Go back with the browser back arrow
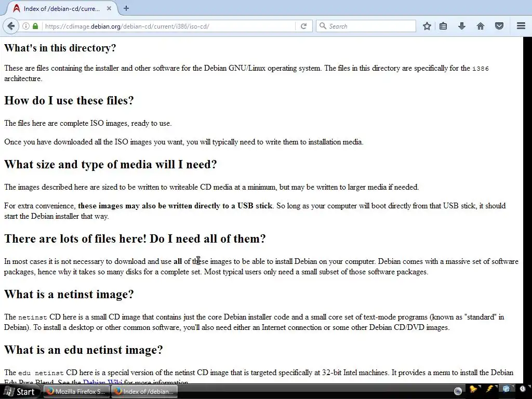This screenshot has height=399, width=532. click(11, 26)
